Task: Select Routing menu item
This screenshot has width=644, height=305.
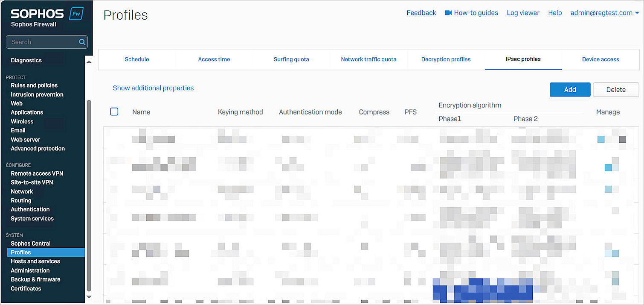Action: tap(21, 200)
